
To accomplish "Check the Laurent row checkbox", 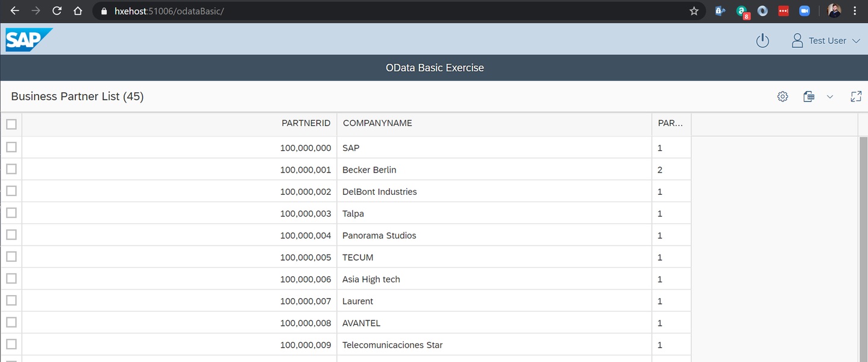I will [x=11, y=300].
